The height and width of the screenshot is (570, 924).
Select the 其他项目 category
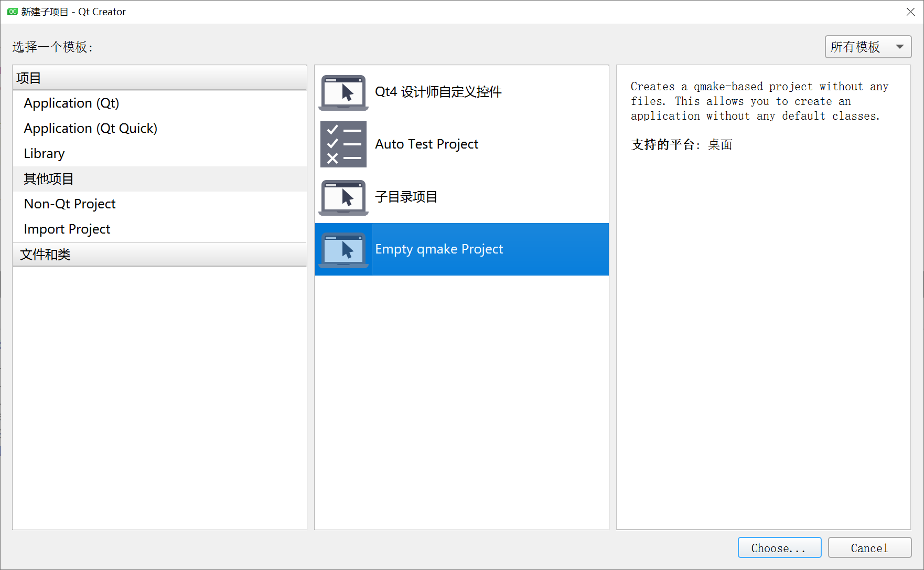coord(48,178)
